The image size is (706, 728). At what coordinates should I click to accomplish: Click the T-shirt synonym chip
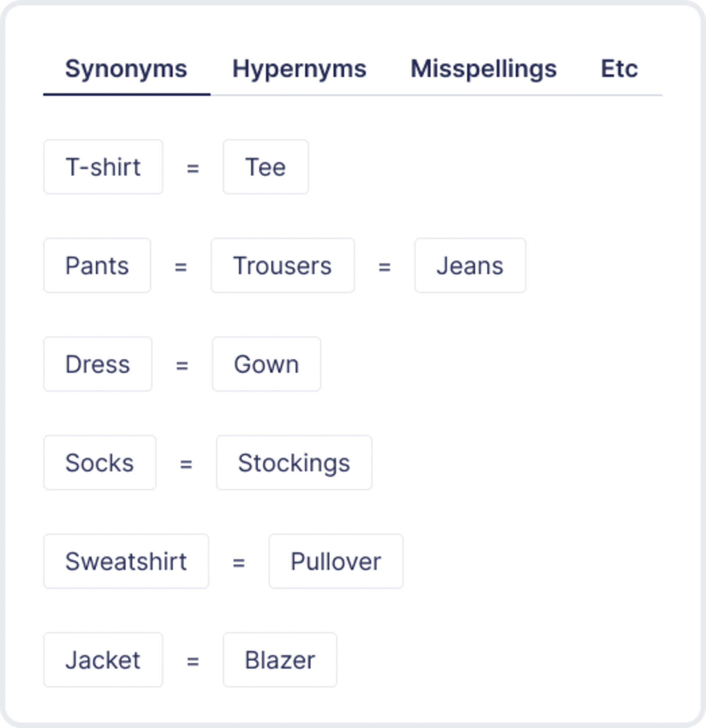coord(103,167)
